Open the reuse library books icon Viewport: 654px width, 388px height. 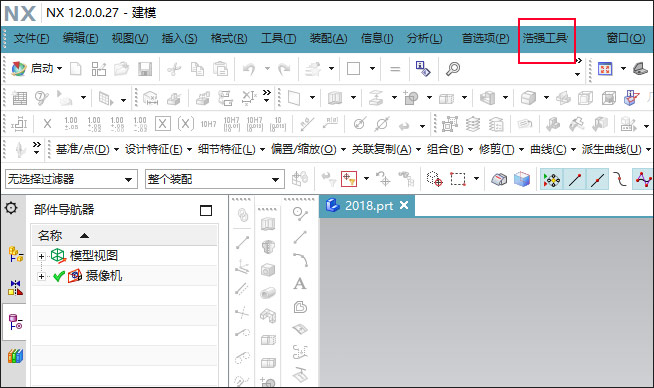tap(15, 356)
